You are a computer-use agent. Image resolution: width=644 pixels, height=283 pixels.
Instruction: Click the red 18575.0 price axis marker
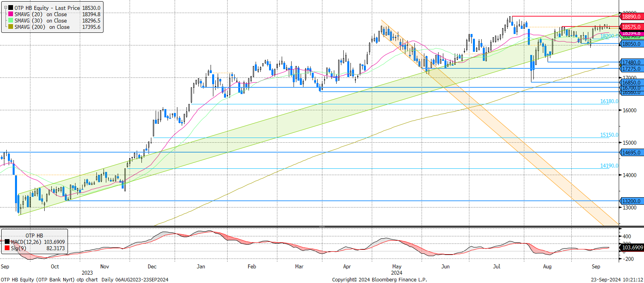[631, 27]
